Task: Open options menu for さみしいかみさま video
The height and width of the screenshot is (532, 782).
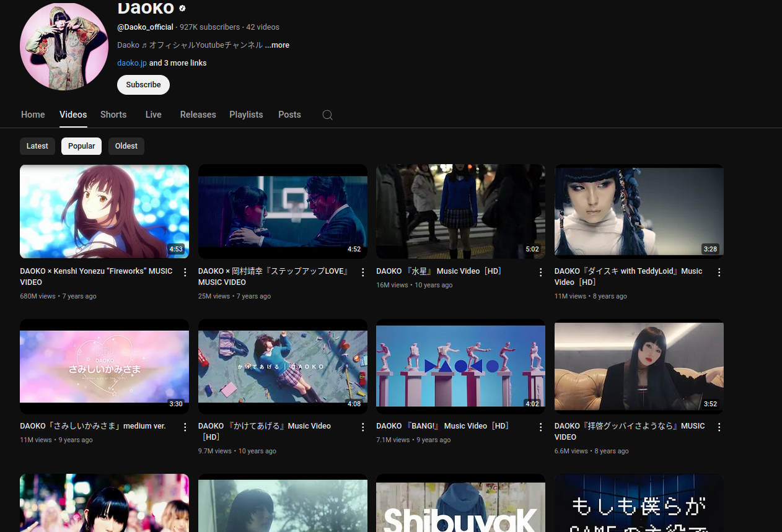Action: (x=185, y=427)
